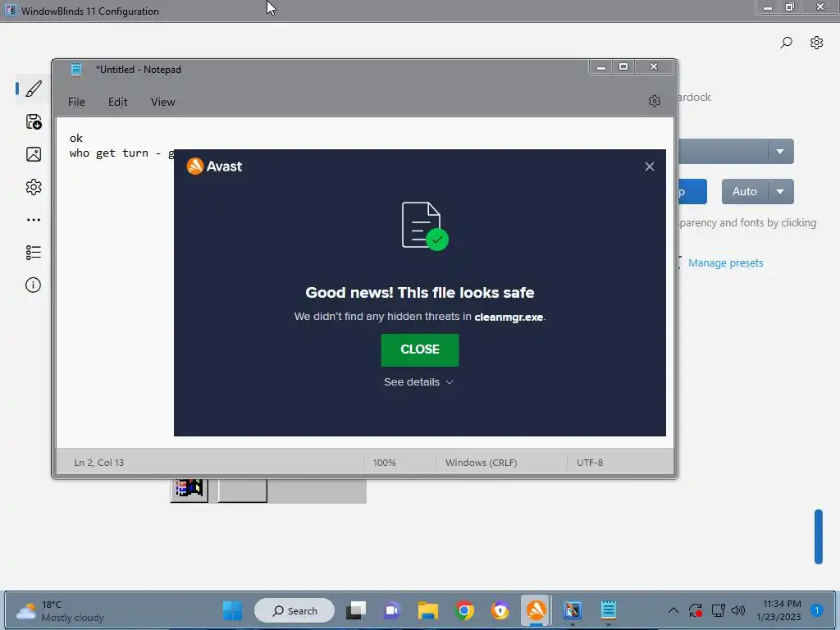Open the network tray icon
The width and height of the screenshot is (840, 630).
tap(718, 610)
